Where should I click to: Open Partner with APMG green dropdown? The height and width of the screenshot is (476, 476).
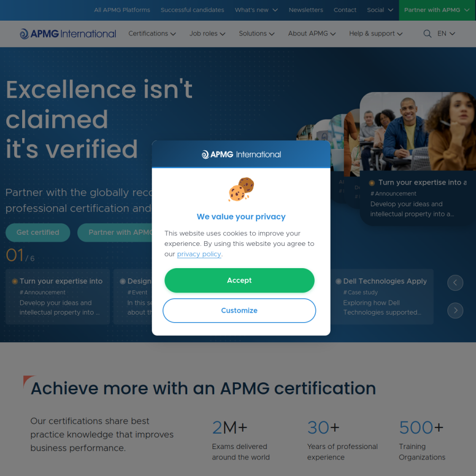coord(437,10)
